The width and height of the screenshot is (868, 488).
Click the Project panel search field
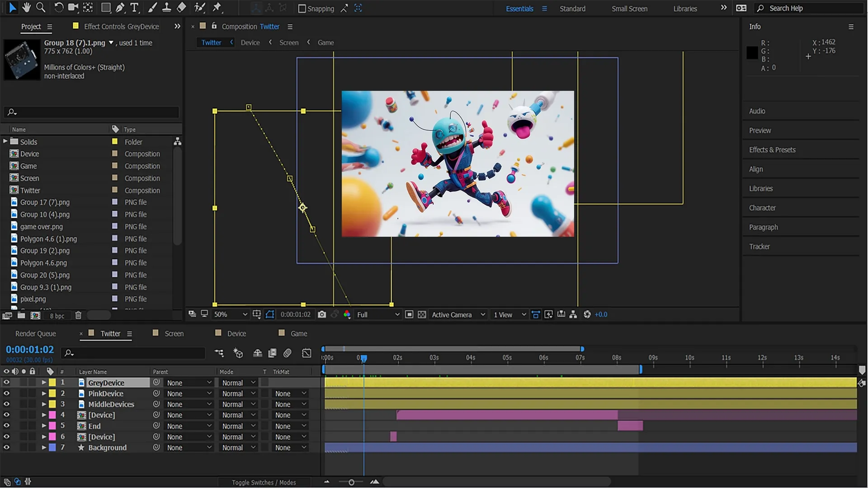tap(92, 112)
